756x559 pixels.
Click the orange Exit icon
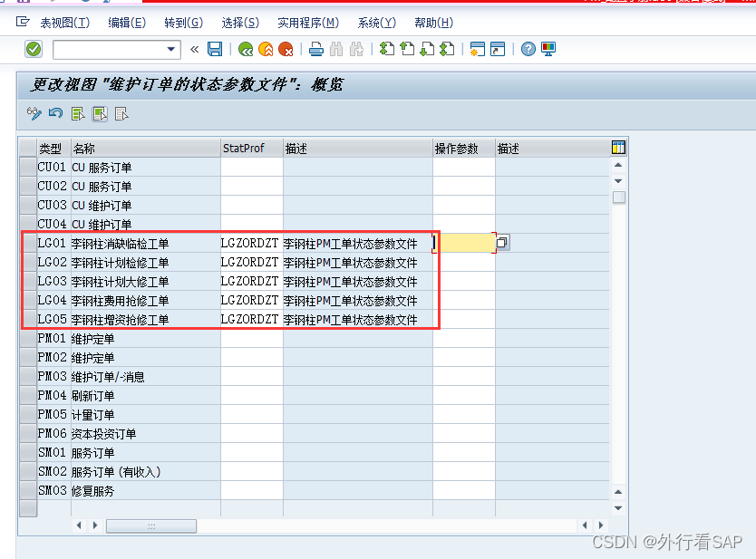(266, 49)
